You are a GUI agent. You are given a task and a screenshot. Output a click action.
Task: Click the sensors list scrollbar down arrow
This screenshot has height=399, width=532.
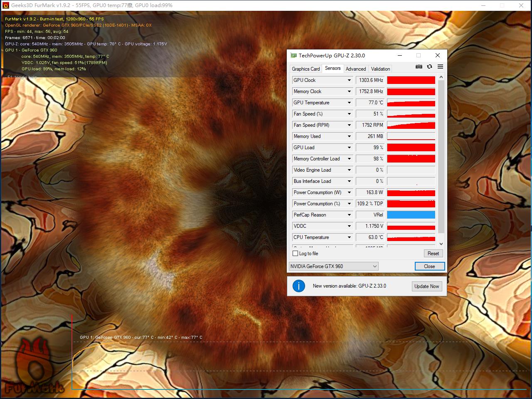(x=441, y=244)
